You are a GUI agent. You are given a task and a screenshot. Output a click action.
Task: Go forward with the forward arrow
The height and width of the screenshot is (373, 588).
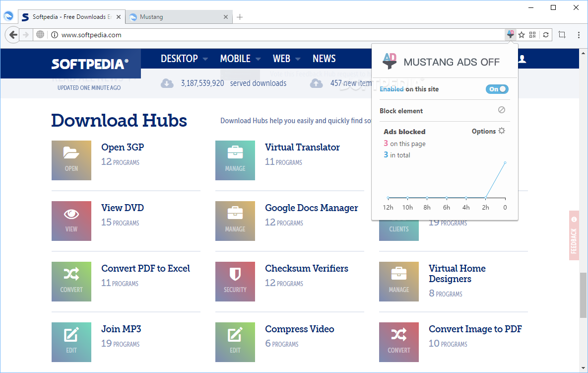tap(25, 35)
